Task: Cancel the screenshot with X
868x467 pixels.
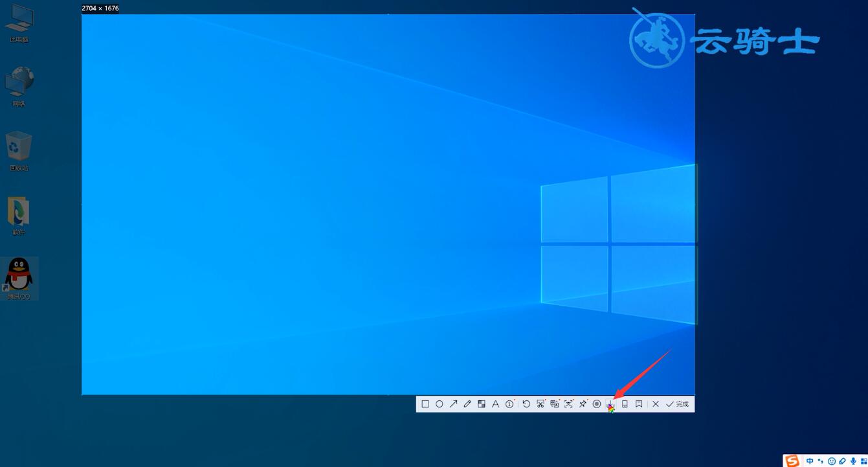Action: point(656,404)
